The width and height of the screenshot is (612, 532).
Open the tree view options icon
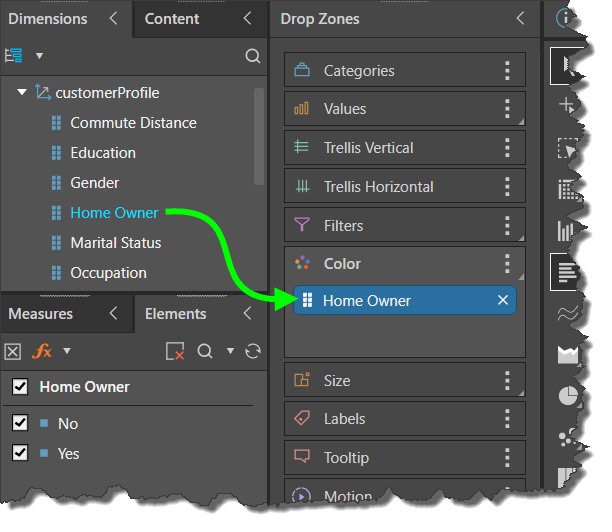click(14, 56)
